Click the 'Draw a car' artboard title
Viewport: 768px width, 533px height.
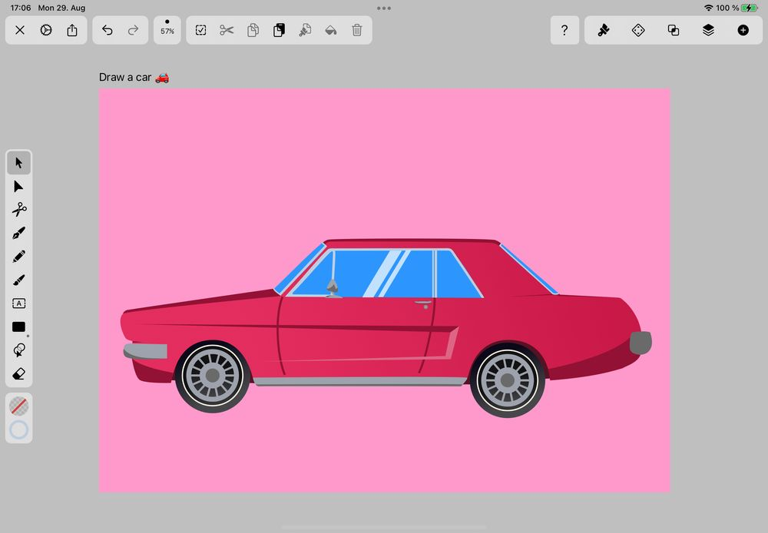tap(134, 77)
